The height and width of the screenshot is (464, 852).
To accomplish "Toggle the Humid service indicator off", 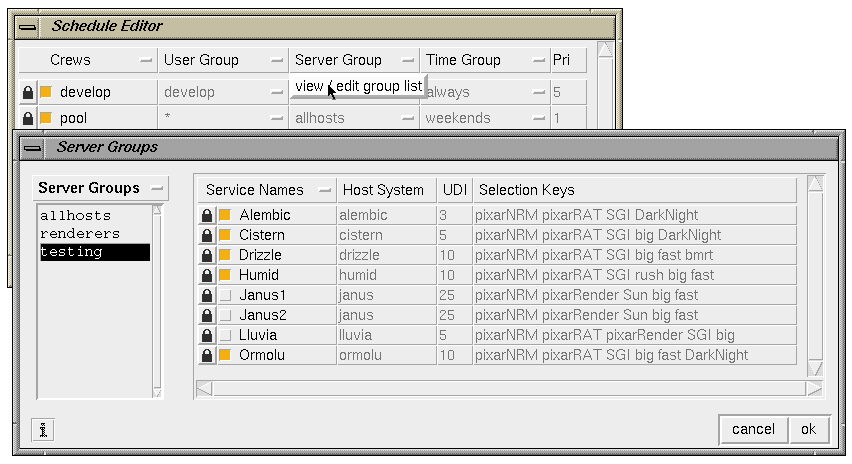I will 225,275.
